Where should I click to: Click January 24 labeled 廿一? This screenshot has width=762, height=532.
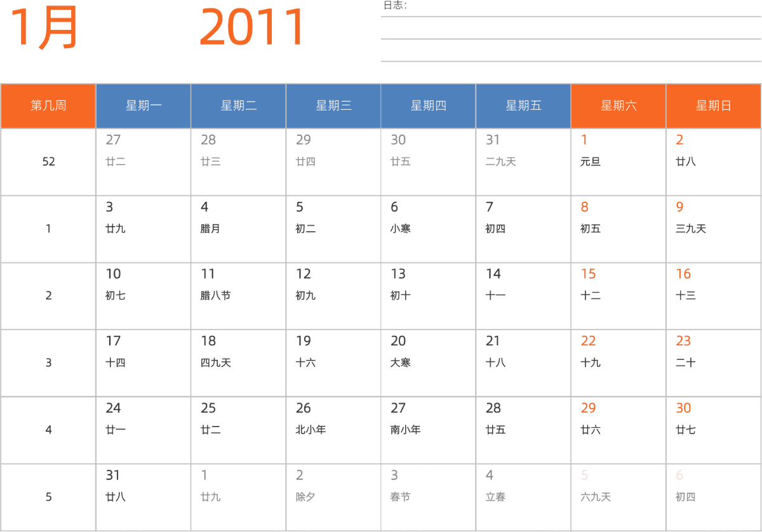144,430
